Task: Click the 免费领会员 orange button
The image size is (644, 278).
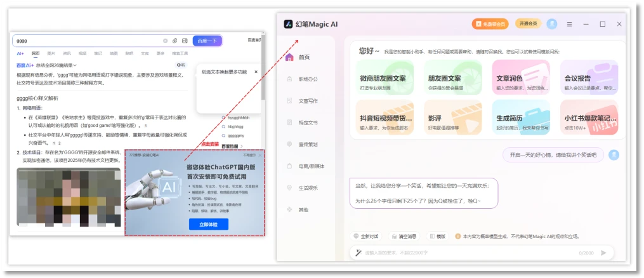Action: (490, 24)
